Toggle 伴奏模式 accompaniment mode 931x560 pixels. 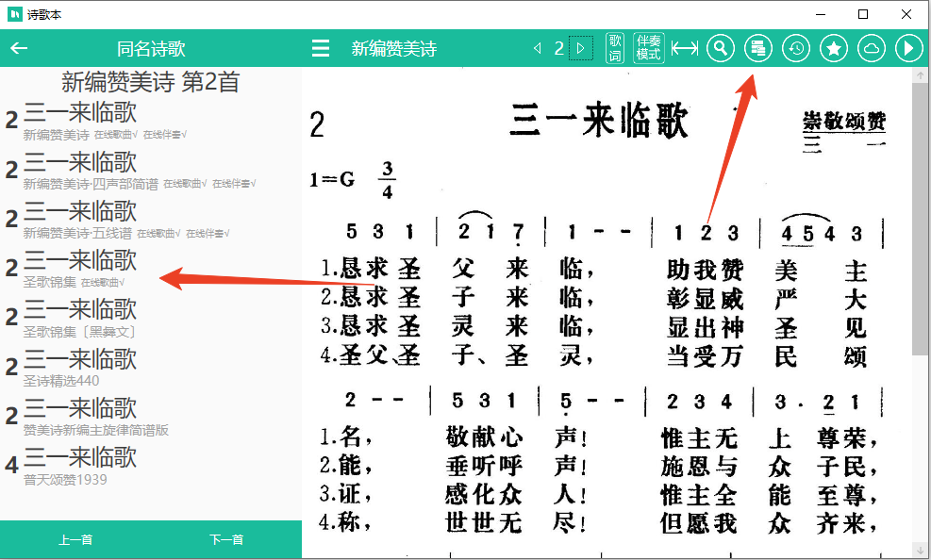[649, 48]
